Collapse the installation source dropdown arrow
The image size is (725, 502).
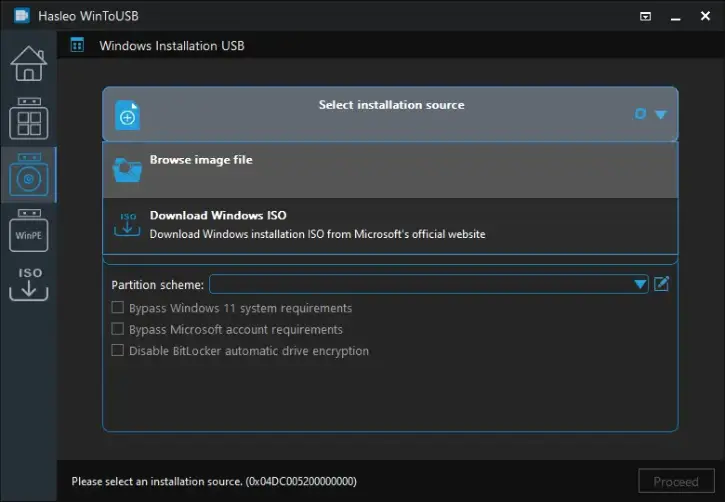pos(661,114)
